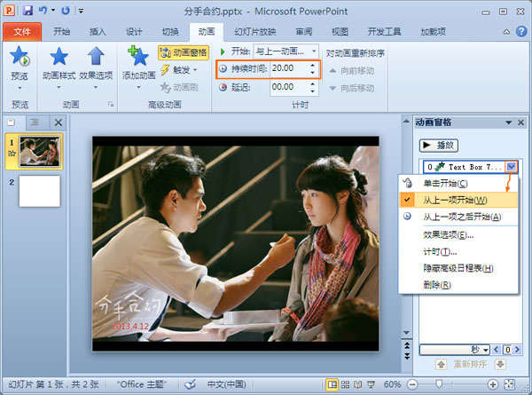Screen dimensions: 532x395
Task: Open the animation pane options dropdown arrow
Action: coord(508,122)
